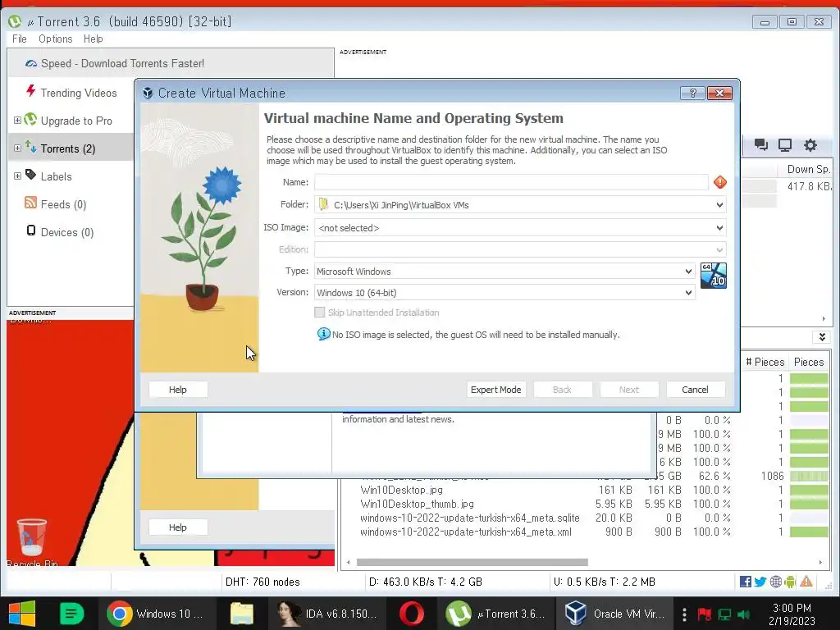840x630 pixels.
Task: Click the taskbar clock showing 3:00 PM
Action: 792,614
